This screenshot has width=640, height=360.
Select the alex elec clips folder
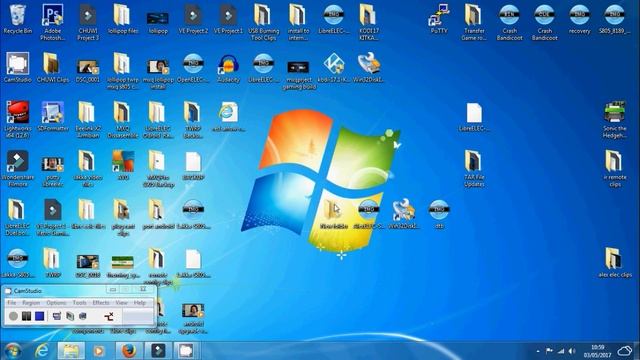pyautogui.click(x=614, y=262)
